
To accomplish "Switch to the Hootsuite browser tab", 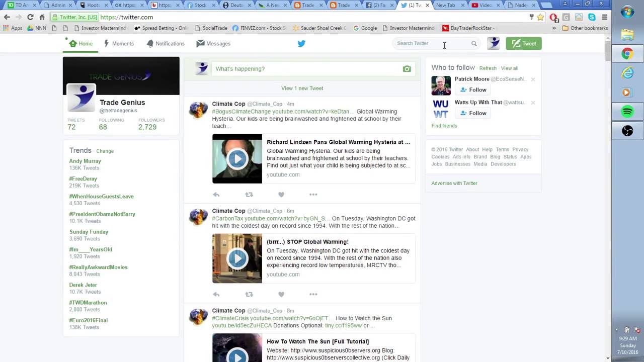I will click(x=93, y=5).
